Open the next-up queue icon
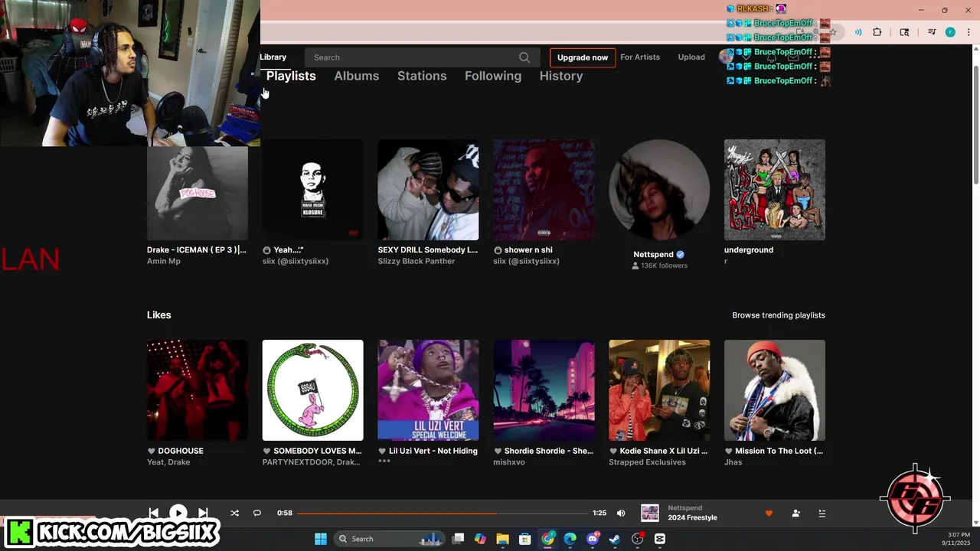Screen dimensions: 980x551 tap(822, 514)
